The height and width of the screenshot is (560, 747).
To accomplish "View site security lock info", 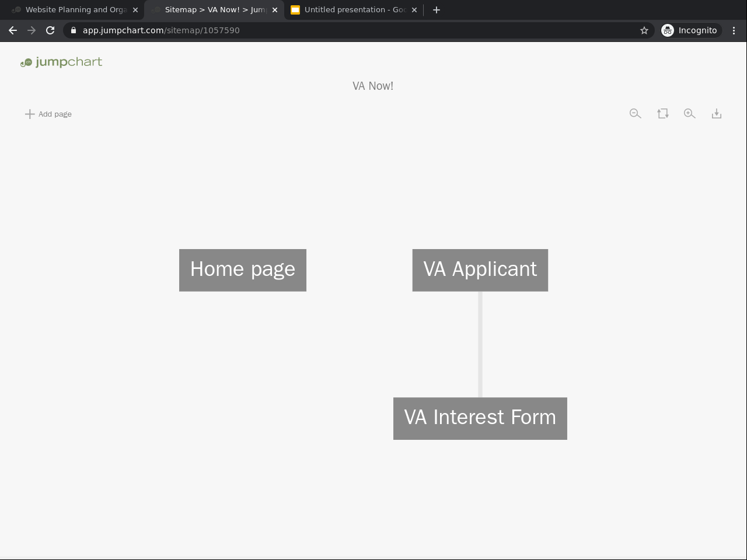I will tap(74, 30).
